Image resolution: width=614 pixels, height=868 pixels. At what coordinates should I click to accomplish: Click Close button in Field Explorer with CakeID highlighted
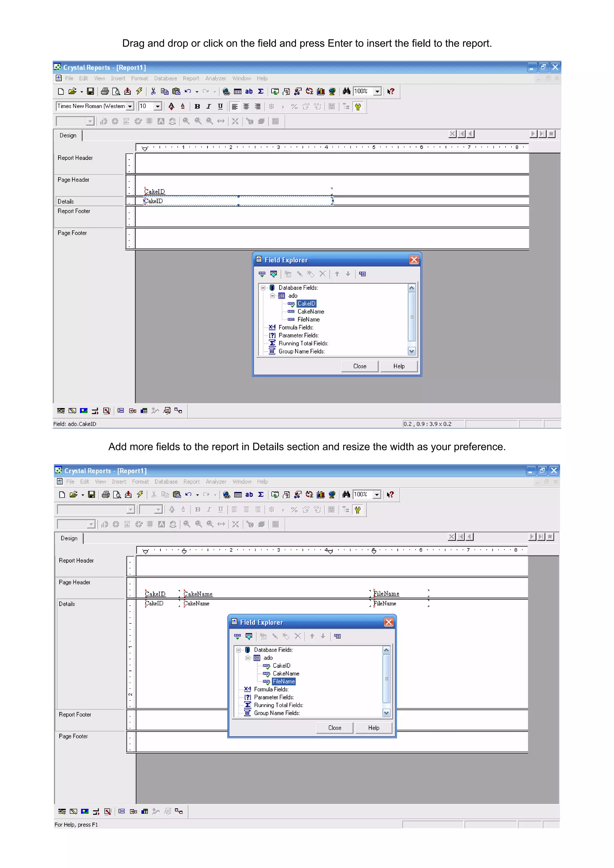pyautogui.click(x=359, y=366)
